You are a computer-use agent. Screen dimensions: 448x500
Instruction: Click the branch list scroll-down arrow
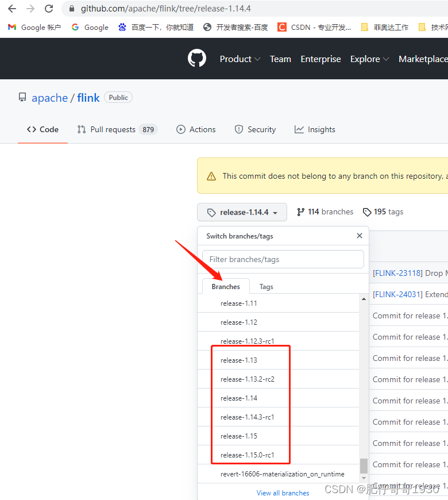[364, 478]
